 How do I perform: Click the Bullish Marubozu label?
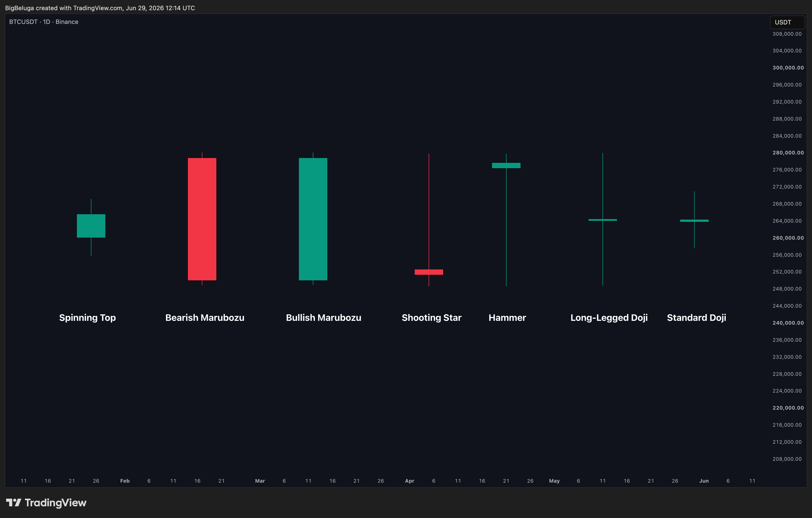click(323, 318)
